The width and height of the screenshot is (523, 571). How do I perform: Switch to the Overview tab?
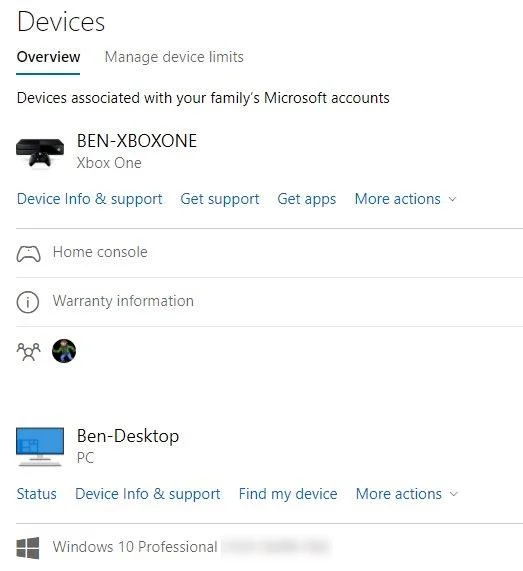point(48,57)
